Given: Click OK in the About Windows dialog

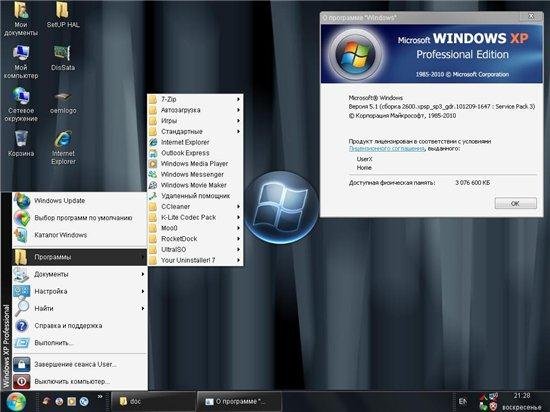Looking at the screenshot, I should coord(515,203).
